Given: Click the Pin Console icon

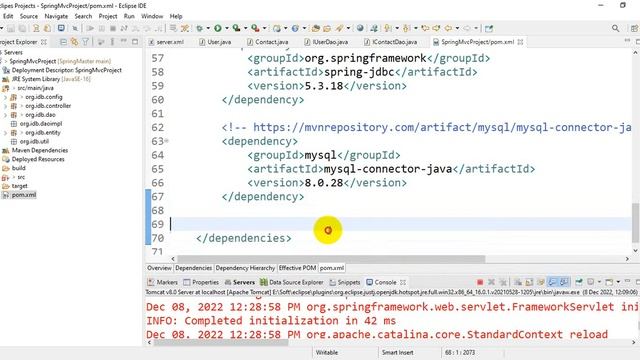Looking at the screenshot, I should point(579,282).
